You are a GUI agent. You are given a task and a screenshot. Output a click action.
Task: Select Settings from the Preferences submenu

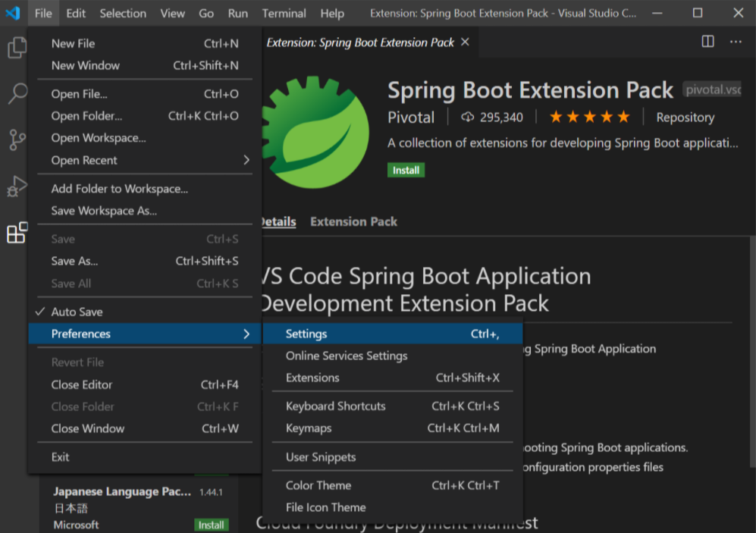click(x=306, y=334)
